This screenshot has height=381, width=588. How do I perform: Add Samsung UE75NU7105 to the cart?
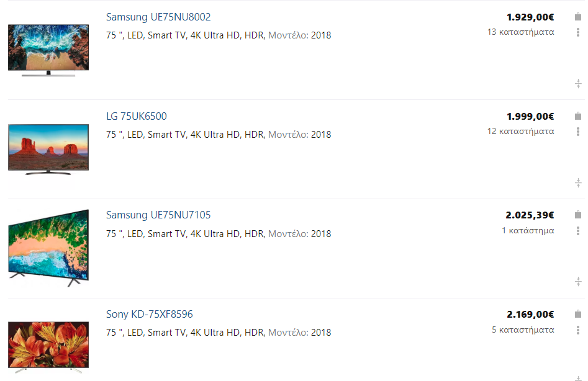pos(577,215)
